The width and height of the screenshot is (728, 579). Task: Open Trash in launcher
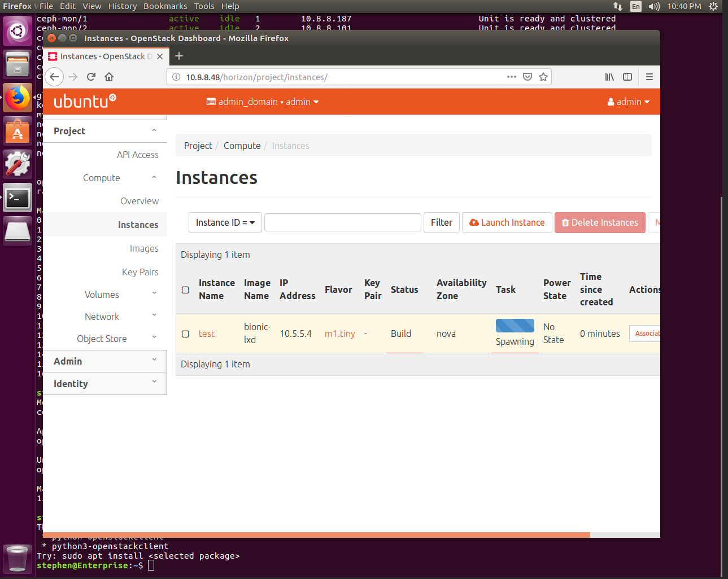pos(18,558)
